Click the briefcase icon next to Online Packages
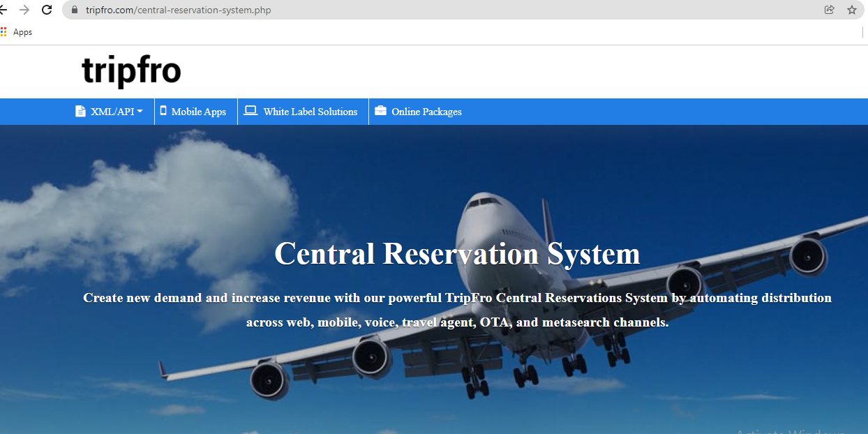Image resolution: width=868 pixels, height=434 pixels. pos(380,110)
